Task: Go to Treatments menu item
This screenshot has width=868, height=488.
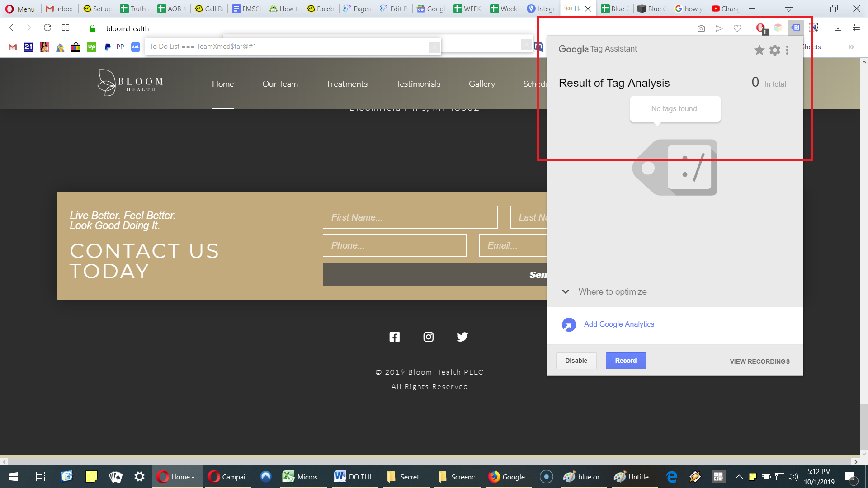Action: 347,84
